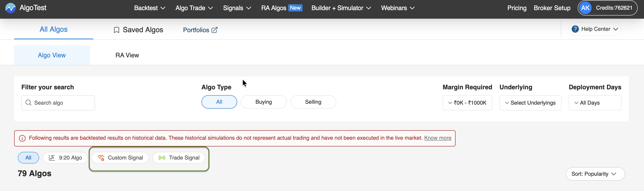Click the New badge beside RA Algos
This screenshot has width=644, height=191.
tap(295, 8)
